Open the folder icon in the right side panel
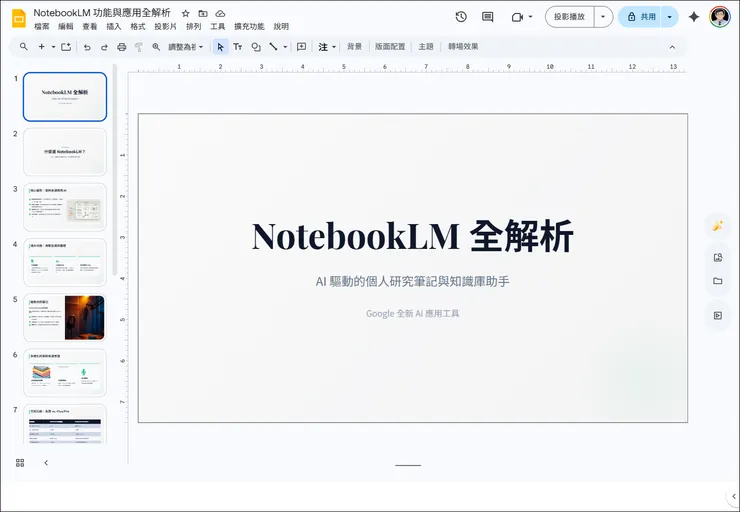This screenshot has height=512, width=740. point(718,281)
